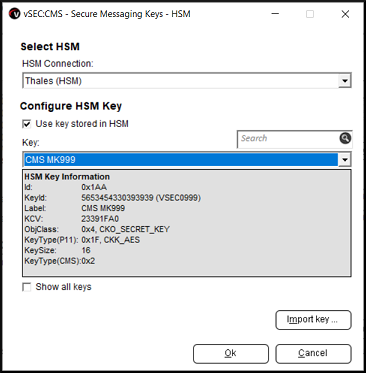Open the HSM Connection dropdown arrow
The image size is (366, 373).
344,81
